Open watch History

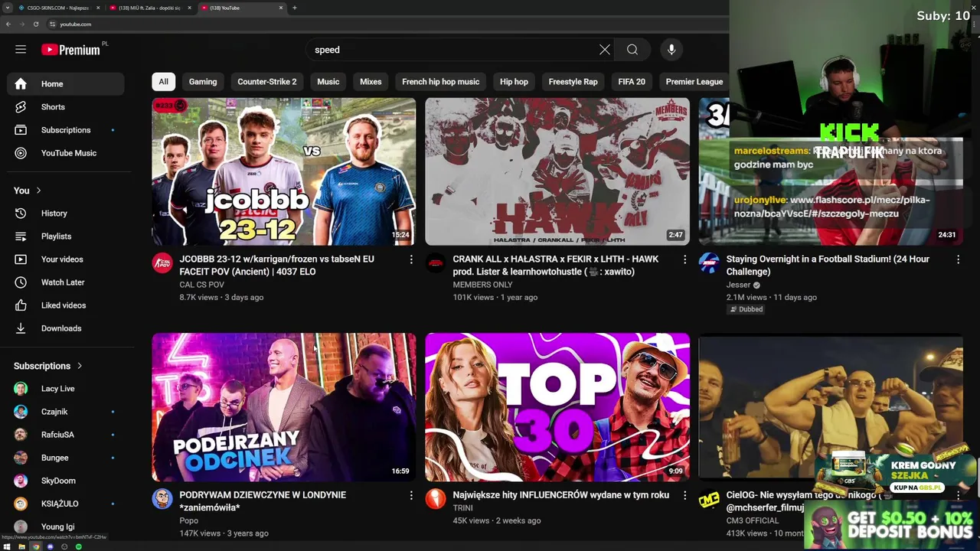(x=66, y=214)
